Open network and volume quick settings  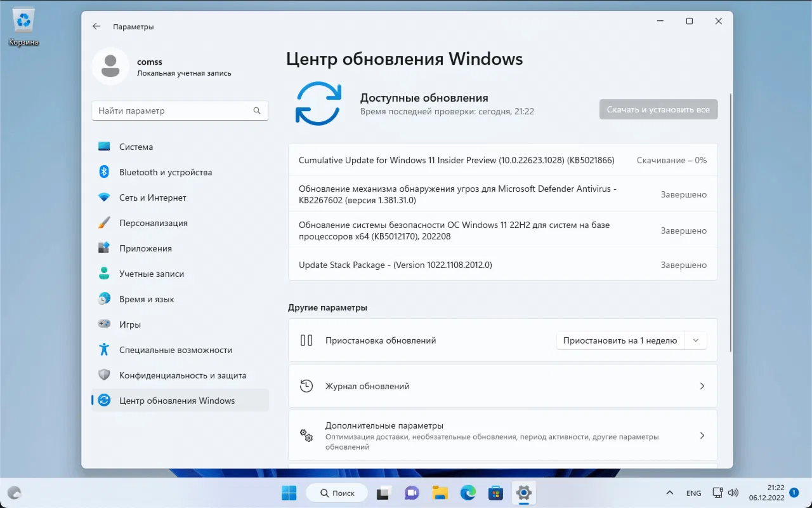726,493
